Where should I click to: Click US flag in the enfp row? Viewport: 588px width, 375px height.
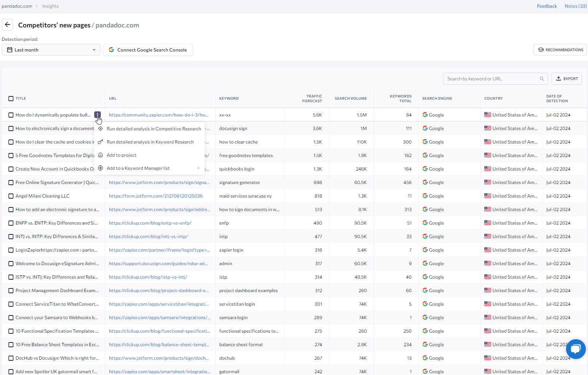488,223
